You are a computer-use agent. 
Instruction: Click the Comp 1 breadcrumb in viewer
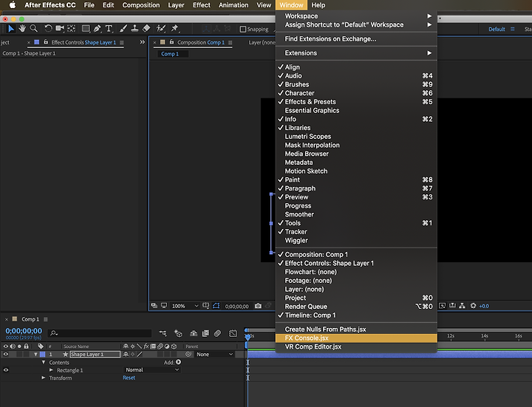[x=170, y=54]
